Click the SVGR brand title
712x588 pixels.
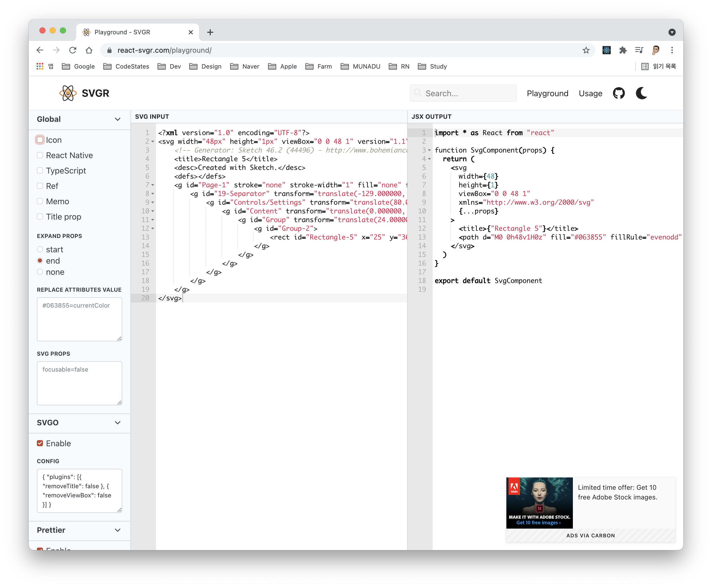pyautogui.click(x=95, y=93)
